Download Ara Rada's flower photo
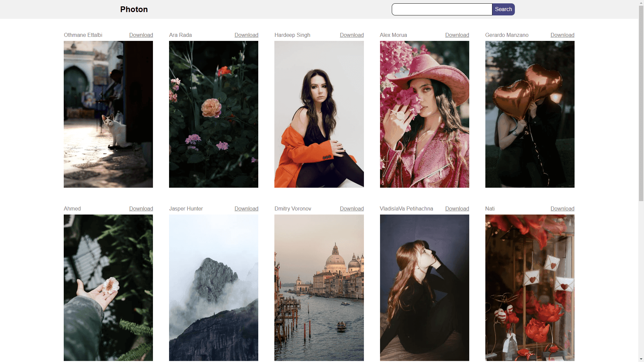The width and height of the screenshot is (644, 362). point(246,35)
